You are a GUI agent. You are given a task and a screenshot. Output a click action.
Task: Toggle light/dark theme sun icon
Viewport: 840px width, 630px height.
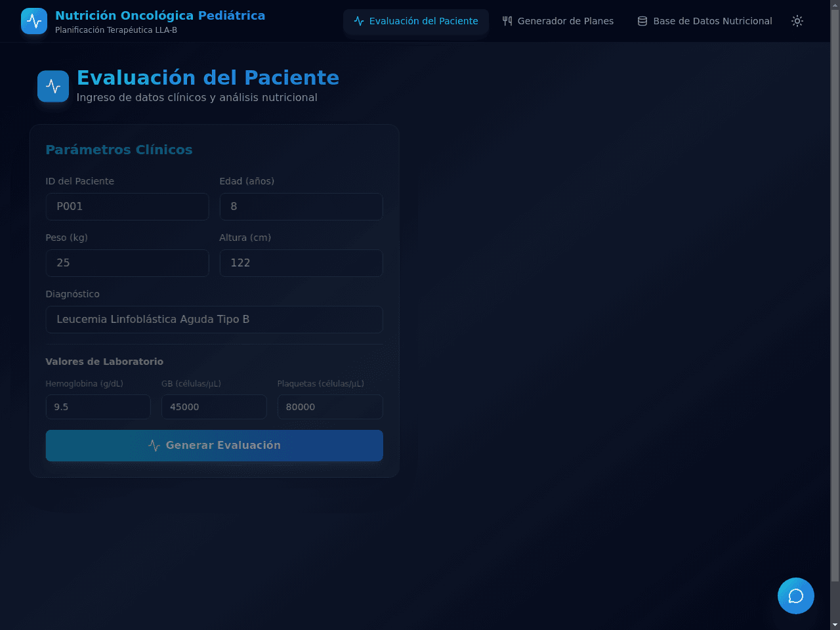pyautogui.click(x=797, y=21)
